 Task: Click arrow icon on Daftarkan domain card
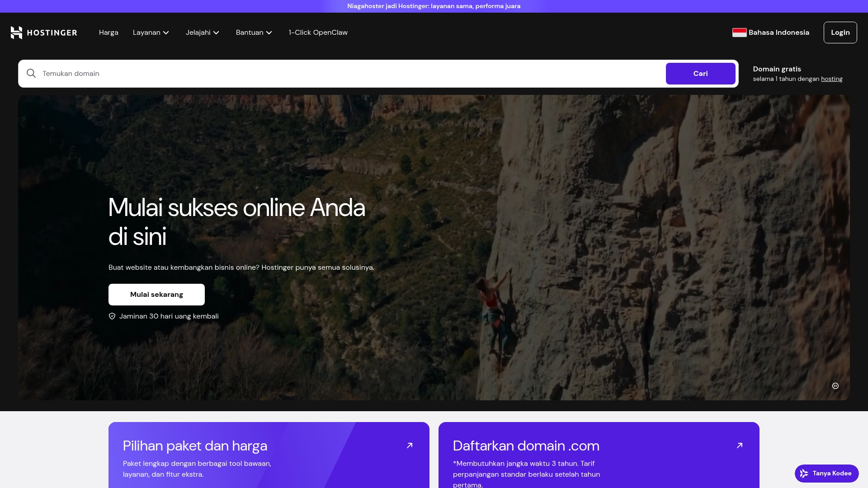click(740, 446)
